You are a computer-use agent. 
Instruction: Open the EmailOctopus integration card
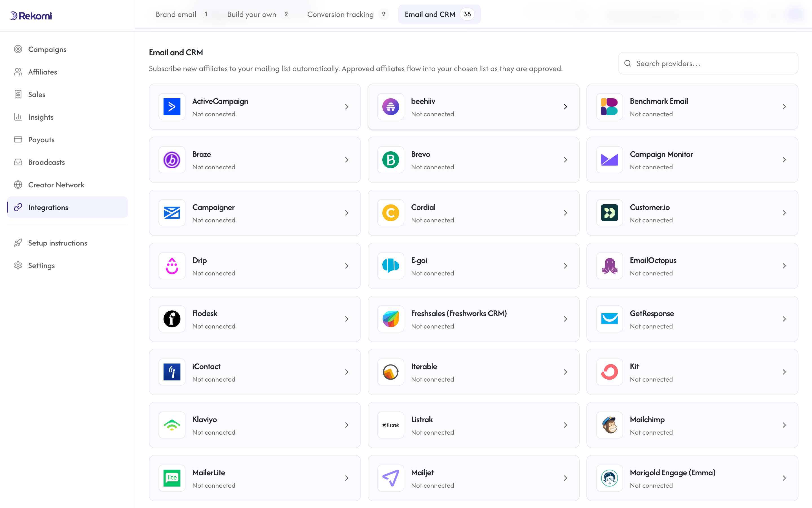692,266
